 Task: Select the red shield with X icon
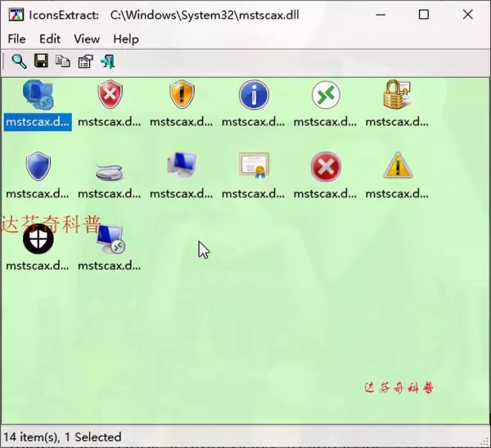[110, 94]
